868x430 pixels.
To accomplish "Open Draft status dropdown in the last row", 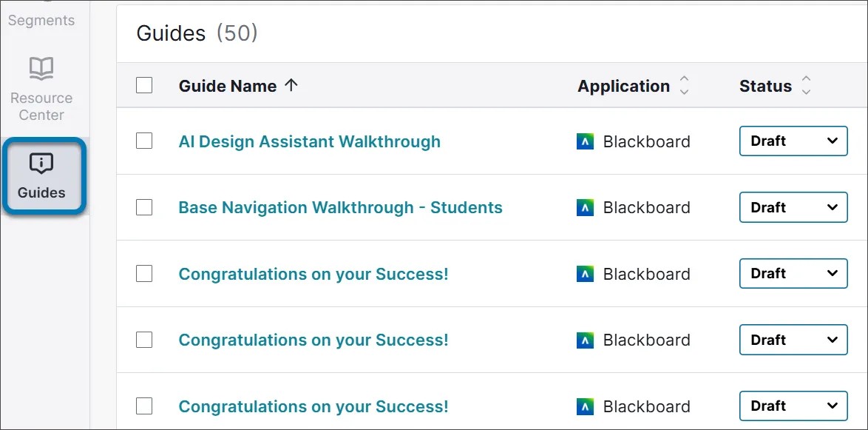I will (x=793, y=406).
